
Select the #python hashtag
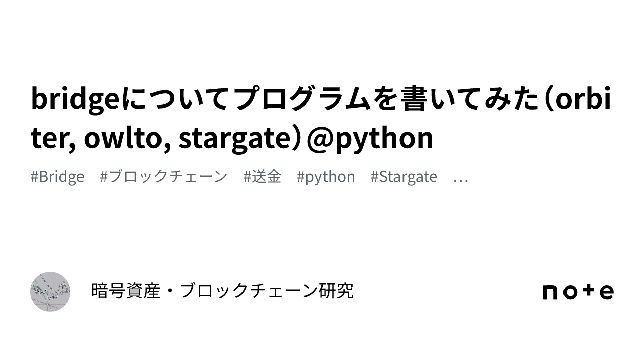326,177
